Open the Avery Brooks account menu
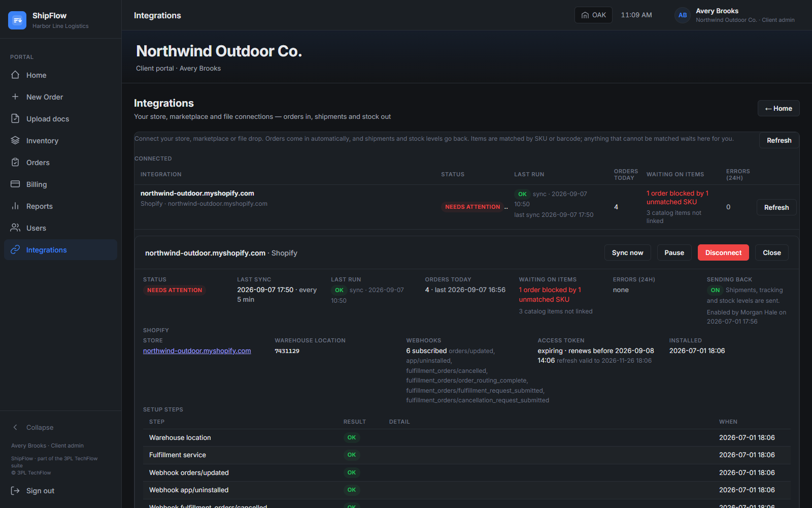Image resolution: width=812 pixels, height=508 pixels. click(x=734, y=15)
